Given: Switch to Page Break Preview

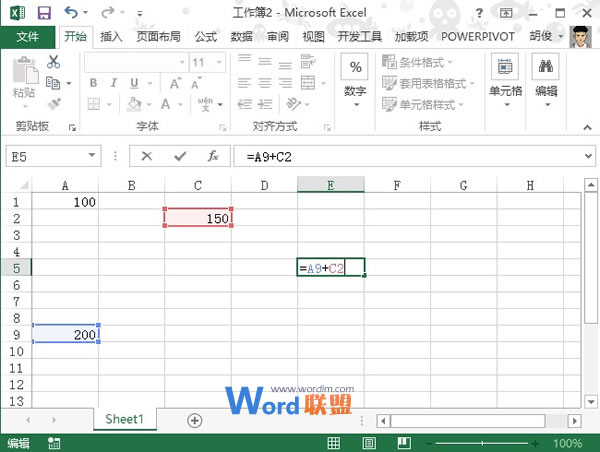Looking at the screenshot, I should (x=404, y=443).
